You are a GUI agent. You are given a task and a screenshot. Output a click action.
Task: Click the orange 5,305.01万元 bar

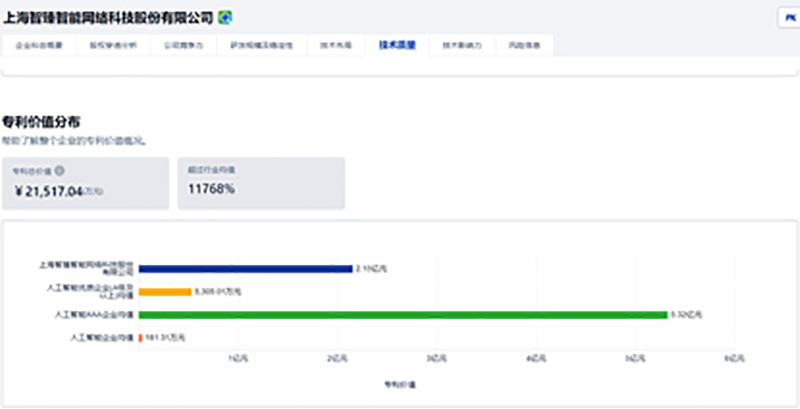point(164,292)
